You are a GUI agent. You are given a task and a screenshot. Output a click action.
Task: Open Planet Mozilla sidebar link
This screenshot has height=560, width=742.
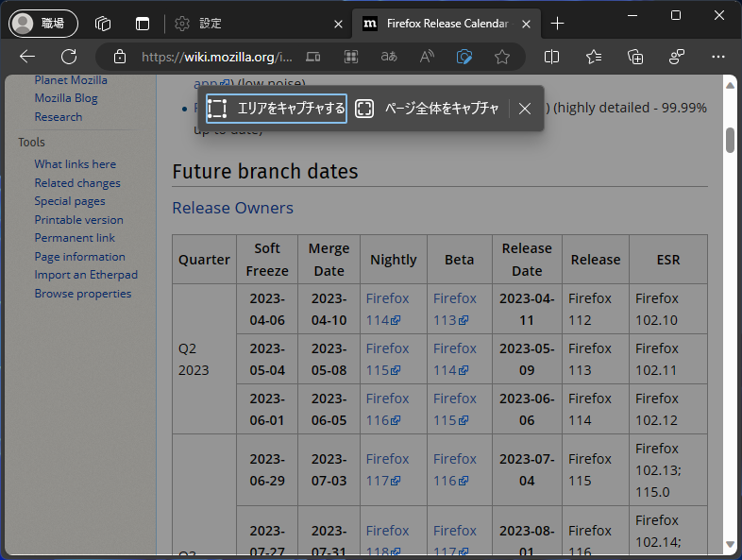click(x=71, y=80)
